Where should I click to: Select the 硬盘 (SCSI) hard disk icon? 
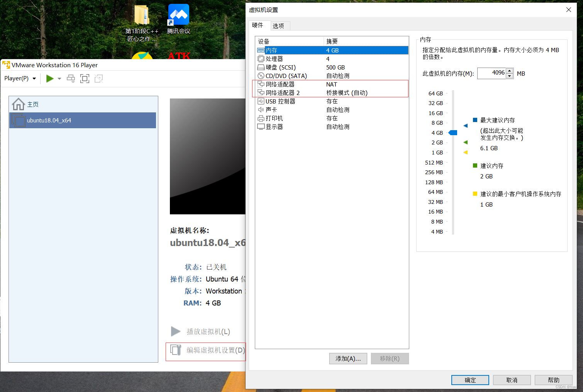(x=261, y=67)
